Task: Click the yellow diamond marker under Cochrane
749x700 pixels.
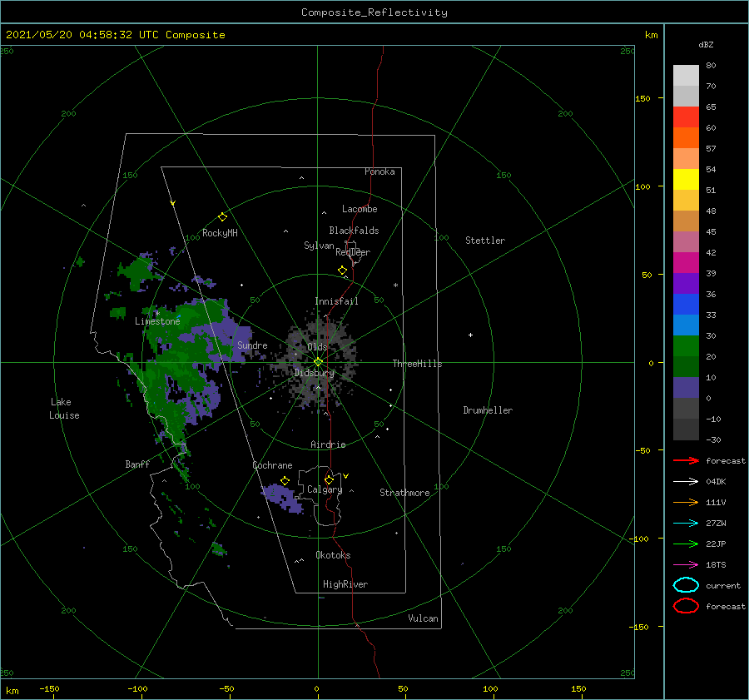Action: click(285, 481)
